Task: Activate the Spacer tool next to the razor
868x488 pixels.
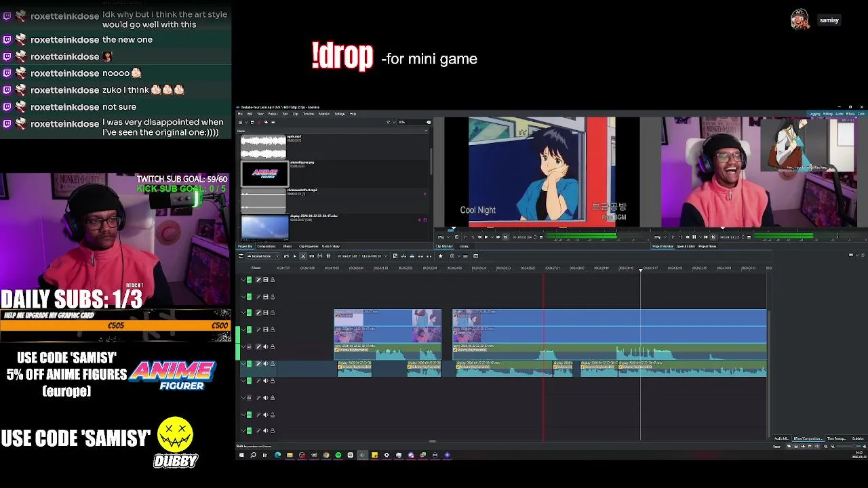Action: coord(311,256)
